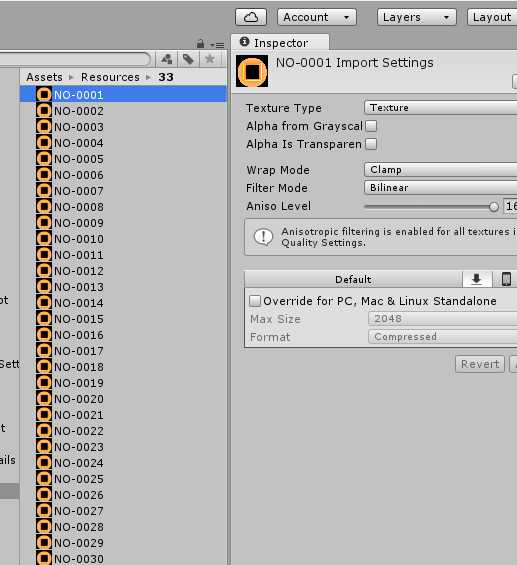Click the Search by Label tag icon

tap(188, 59)
